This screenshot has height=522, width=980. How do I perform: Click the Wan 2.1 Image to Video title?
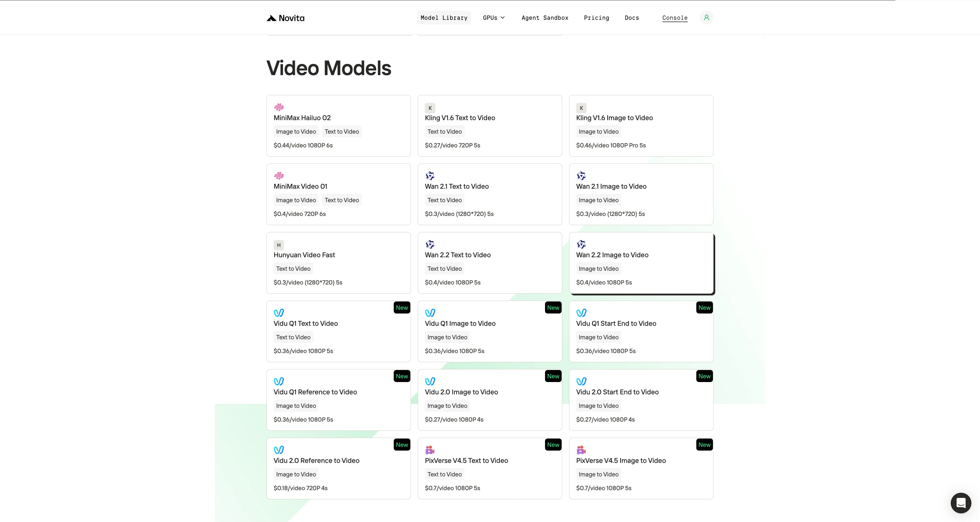point(611,186)
